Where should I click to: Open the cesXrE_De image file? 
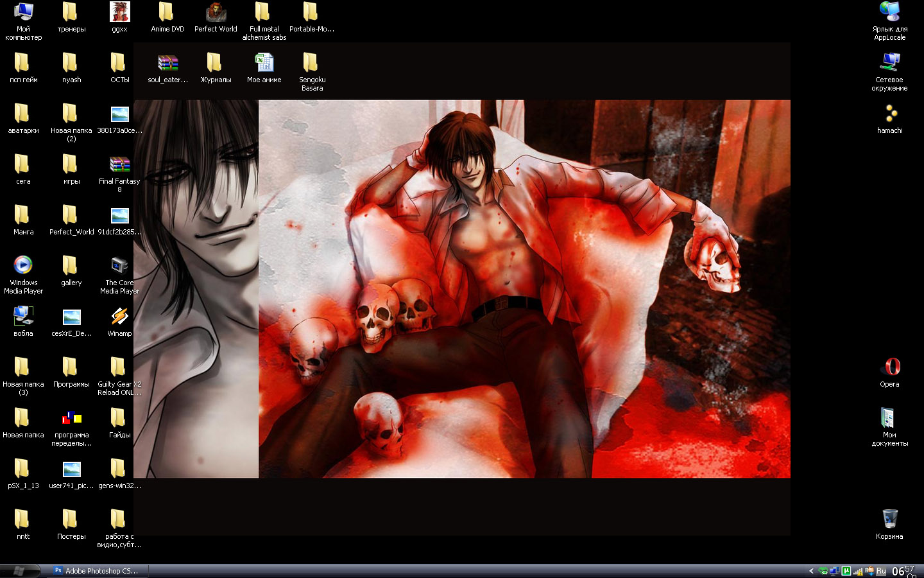[x=71, y=322]
